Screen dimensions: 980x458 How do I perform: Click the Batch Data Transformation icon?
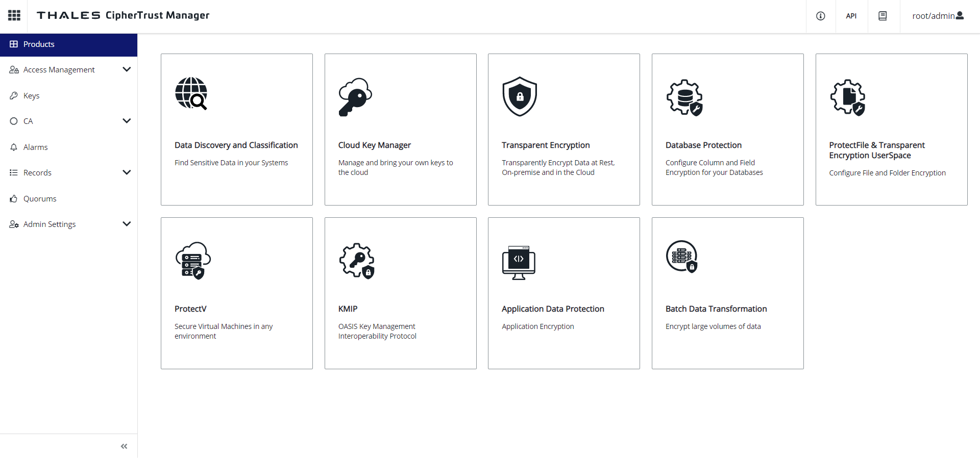point(682,257)
